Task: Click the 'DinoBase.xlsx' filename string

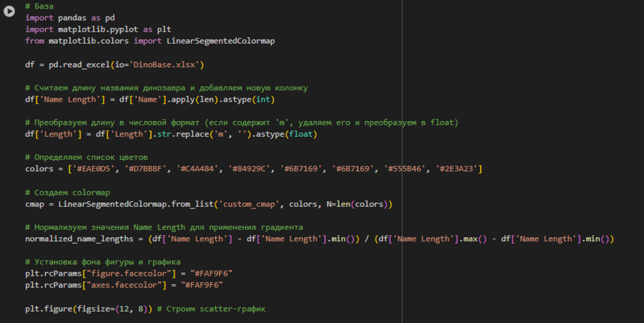Action: click(166, 64)
